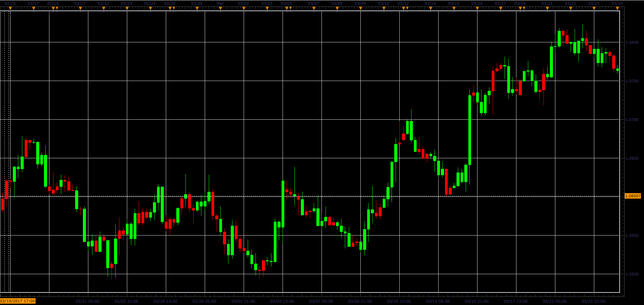Click the 02/24 13:00 time axis label
The width and height of the screenshot is (644, 305).
coord(165,301)
